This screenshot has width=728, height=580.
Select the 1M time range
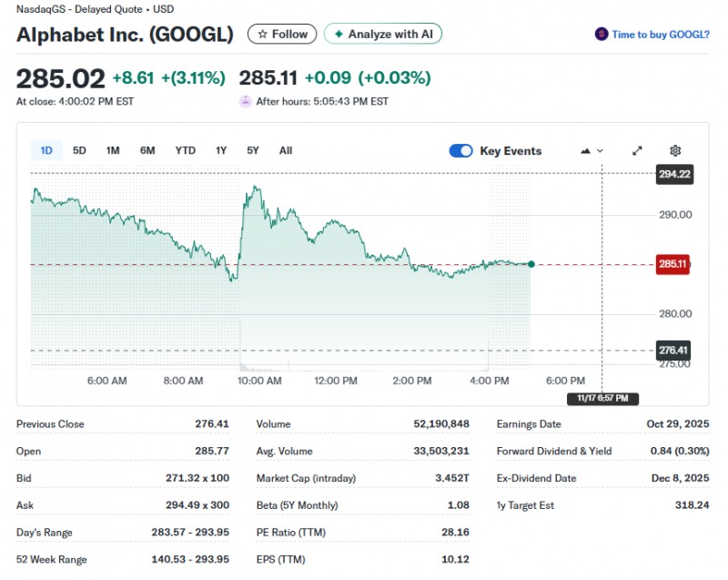[x=113, y=150]
